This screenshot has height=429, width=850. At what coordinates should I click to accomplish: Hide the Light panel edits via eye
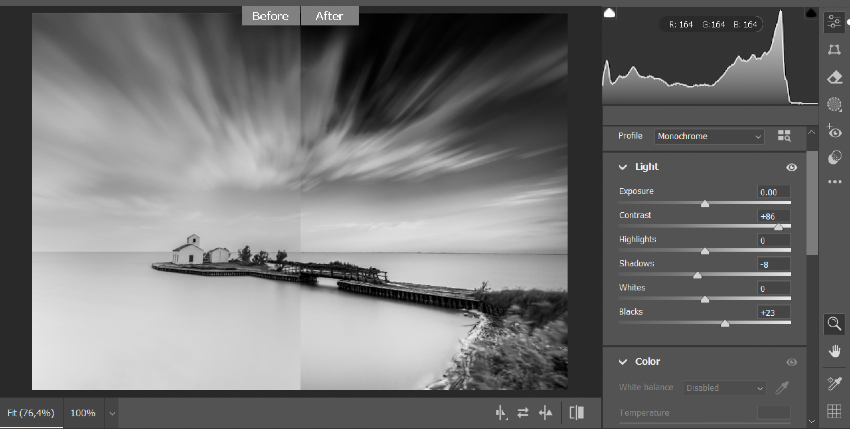791,168
